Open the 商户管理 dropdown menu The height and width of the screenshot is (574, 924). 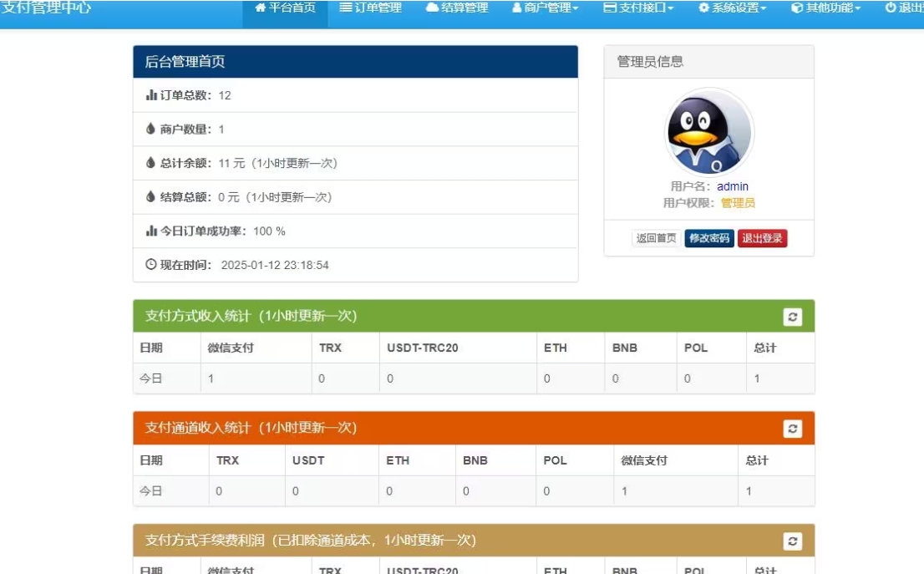(543, 9)
